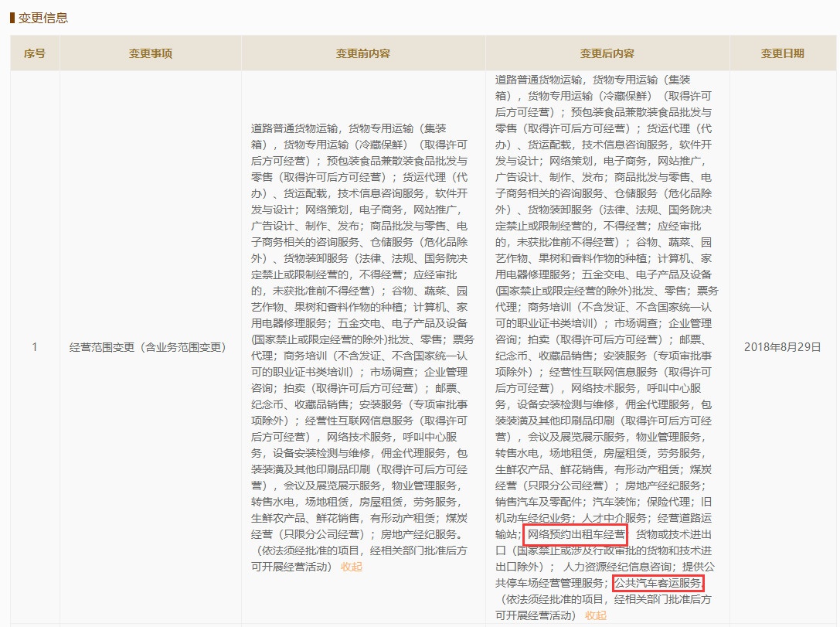Click the brown bar marker beside 变更信息
The image size is (840, 627).
coord(12,18)
